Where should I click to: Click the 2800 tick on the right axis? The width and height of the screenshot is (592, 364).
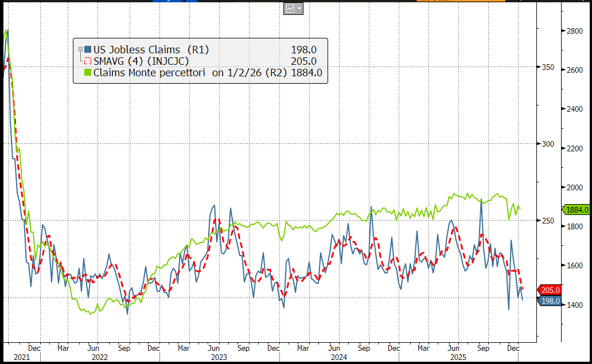point(577,30)
